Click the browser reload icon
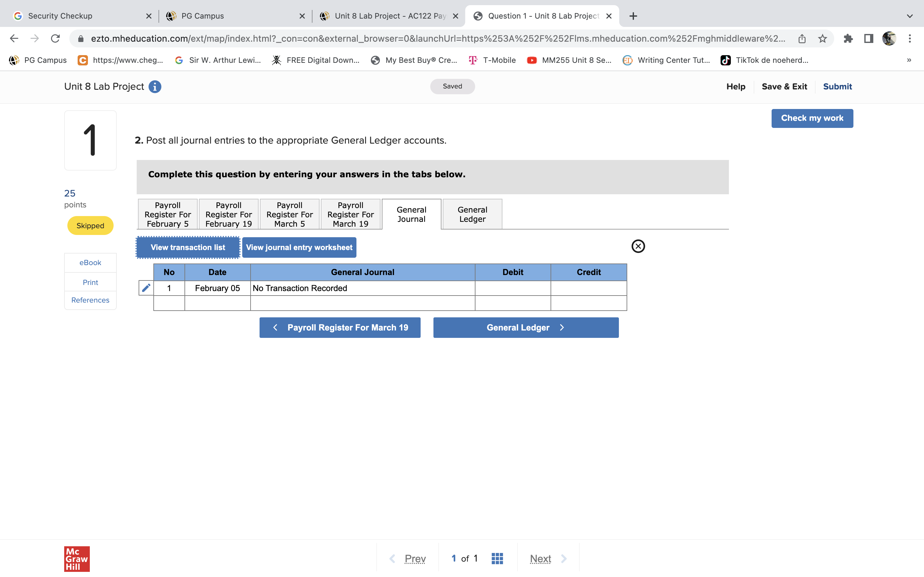The image size is (924, 577). (56, 38)
